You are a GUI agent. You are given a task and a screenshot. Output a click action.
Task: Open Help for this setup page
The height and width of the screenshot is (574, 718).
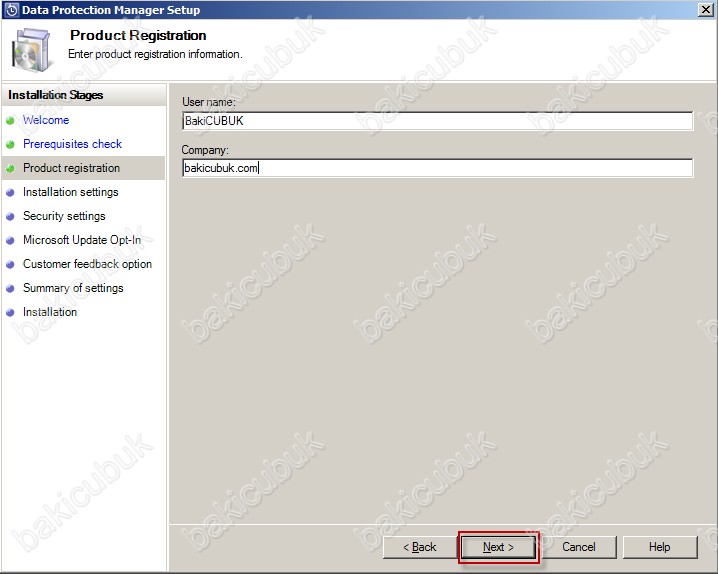(659, 547)
